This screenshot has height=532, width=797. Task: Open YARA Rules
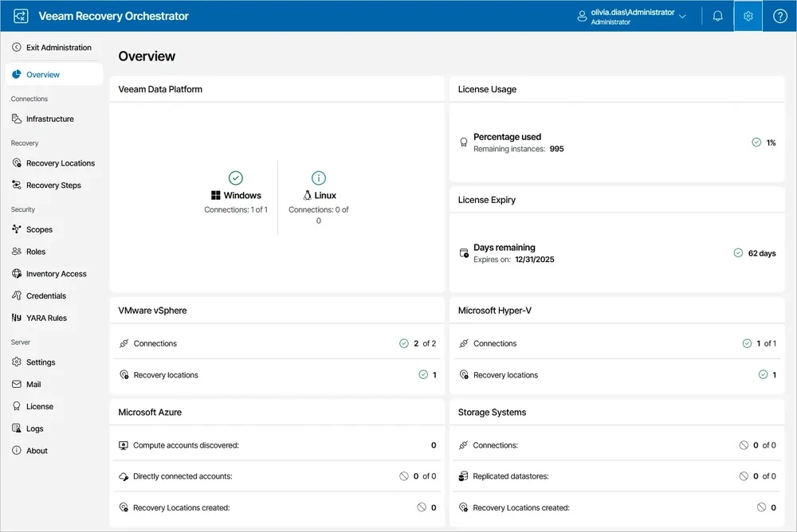(x=39, y=318)
